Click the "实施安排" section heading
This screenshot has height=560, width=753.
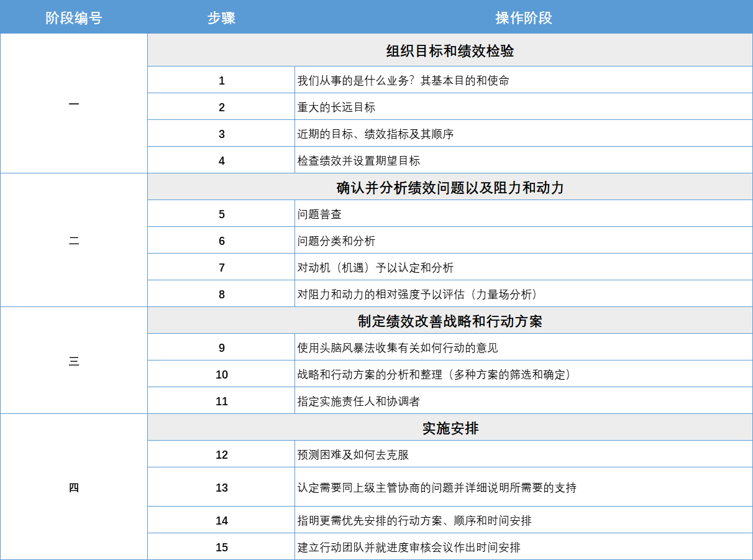[x=450, y=428]
